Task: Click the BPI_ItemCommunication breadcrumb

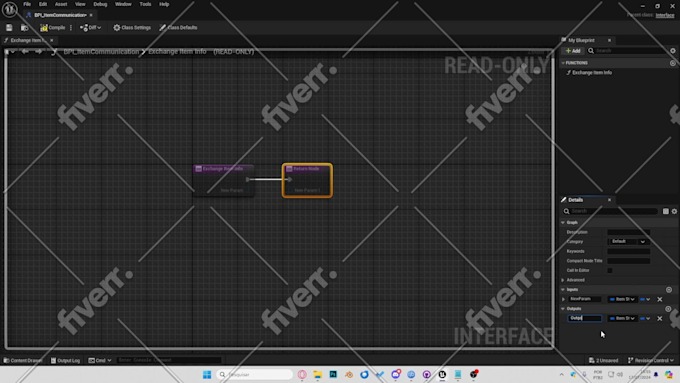Action: point(101,52)
